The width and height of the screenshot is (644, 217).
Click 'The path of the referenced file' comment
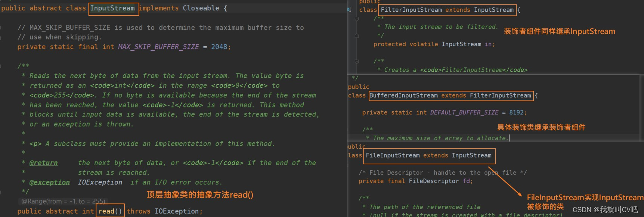pyautogui.click(x=425, y=207)
